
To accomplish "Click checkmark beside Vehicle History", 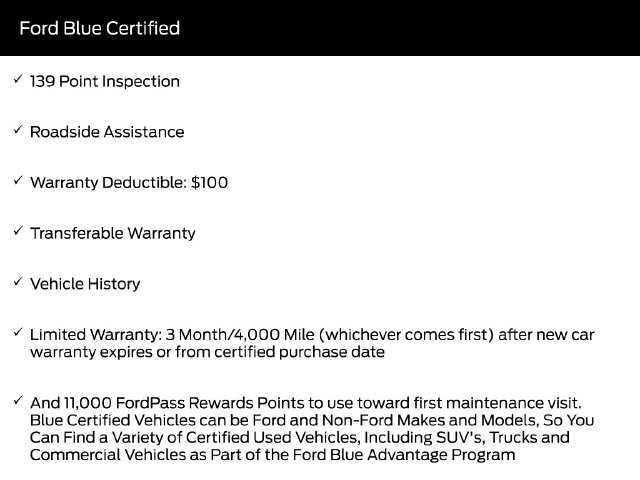I will pyautogui.click(x=18, y=281).
